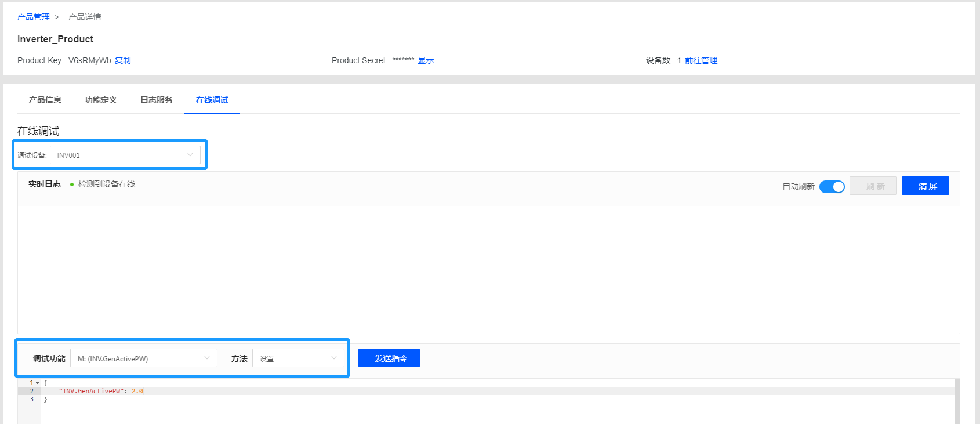Click the Product Secret masked value
This screenshot has width=980, height=424.
tap(403, 60)
